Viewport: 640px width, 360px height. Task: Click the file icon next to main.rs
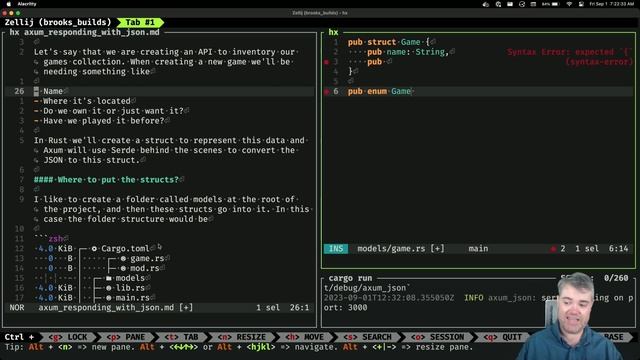109,298
